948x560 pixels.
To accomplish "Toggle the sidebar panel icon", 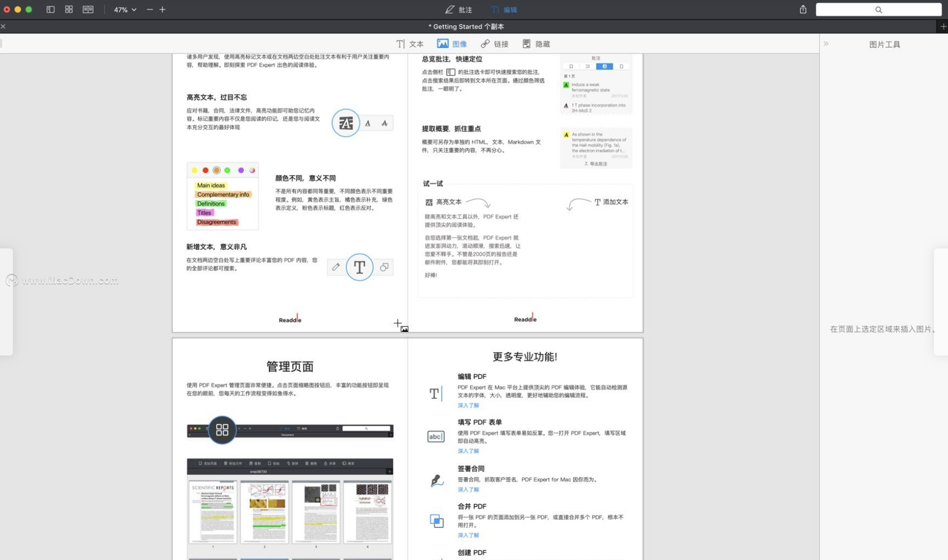I will 50,10.
